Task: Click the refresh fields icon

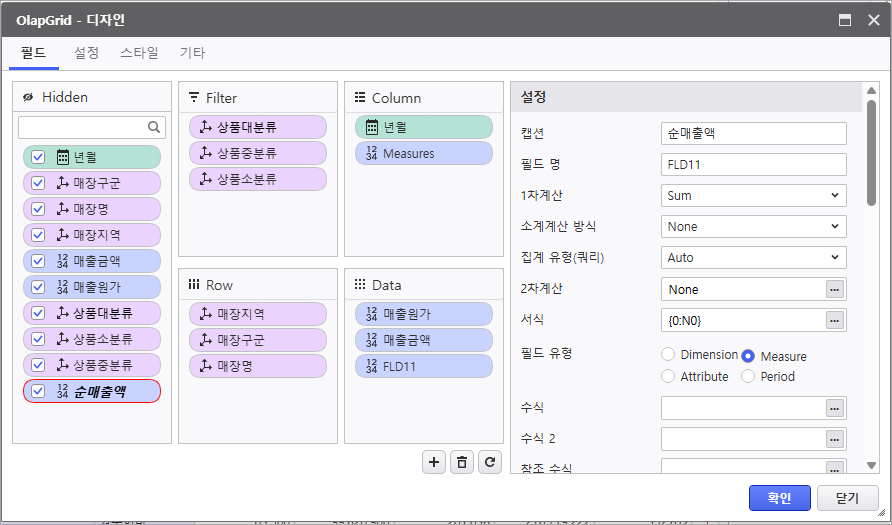Action: 489,461
